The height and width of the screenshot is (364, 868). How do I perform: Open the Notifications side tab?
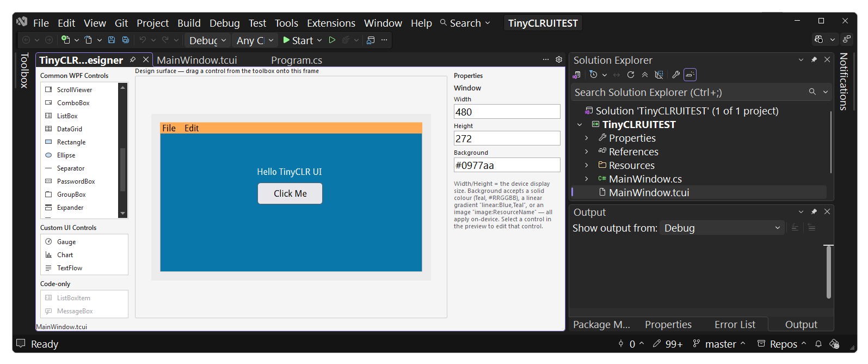[x=844, y=82]
